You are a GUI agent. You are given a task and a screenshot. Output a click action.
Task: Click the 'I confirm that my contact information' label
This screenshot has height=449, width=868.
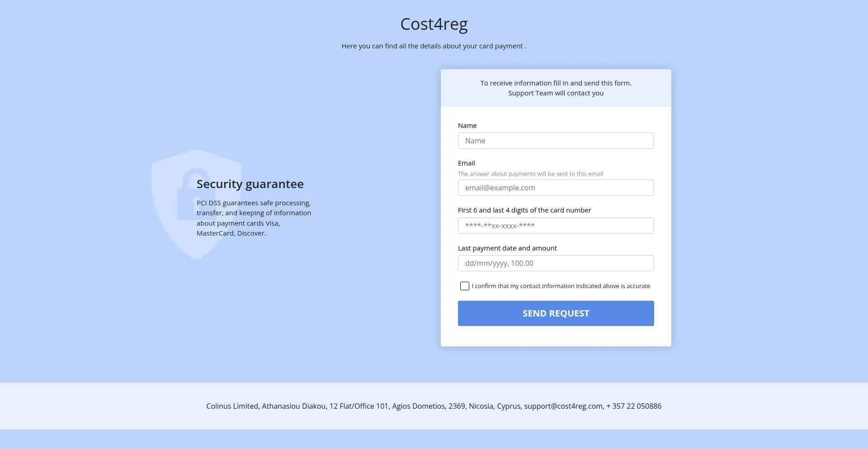(x=561, y=286)
